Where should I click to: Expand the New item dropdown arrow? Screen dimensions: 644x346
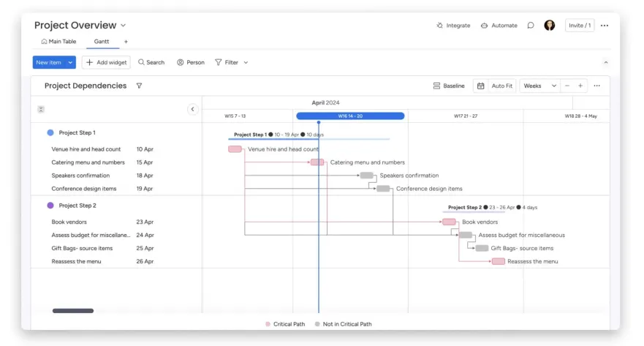(71, 63)
